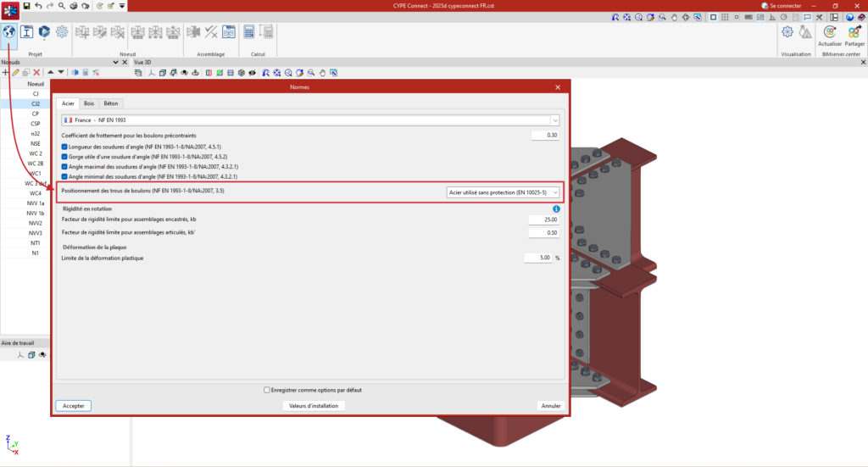Switch to the Acier tab
The height and width of the screenshot is (467, 868).
click(x=68, y=103)
